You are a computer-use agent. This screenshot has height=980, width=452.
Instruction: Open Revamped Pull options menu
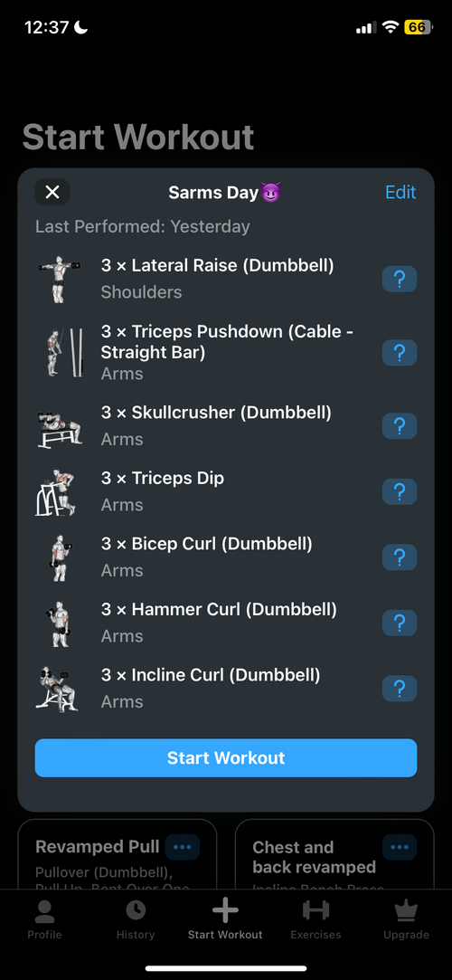tap(183, 847)
